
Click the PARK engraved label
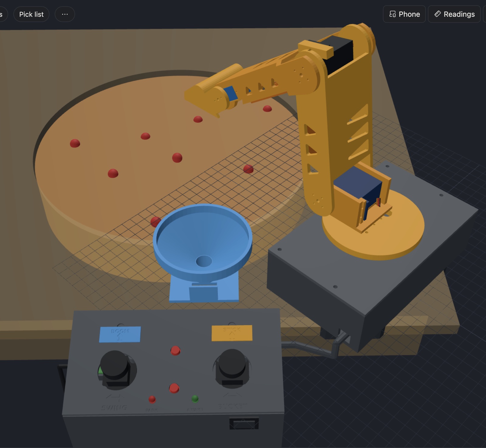[x=151, y=410]
